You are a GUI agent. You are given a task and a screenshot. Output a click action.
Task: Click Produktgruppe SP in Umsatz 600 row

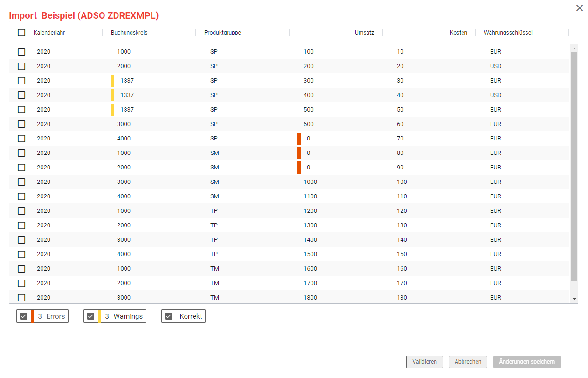(214, 124)
